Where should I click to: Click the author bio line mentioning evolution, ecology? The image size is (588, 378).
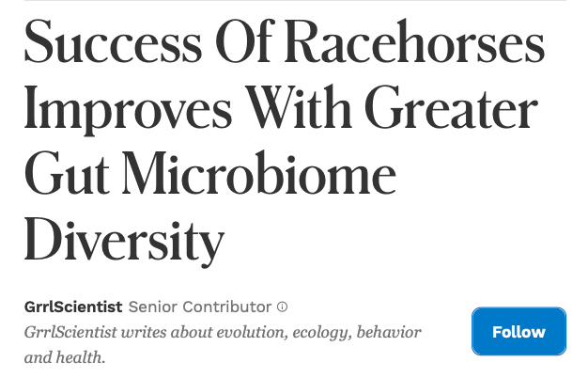pos(223,332)
